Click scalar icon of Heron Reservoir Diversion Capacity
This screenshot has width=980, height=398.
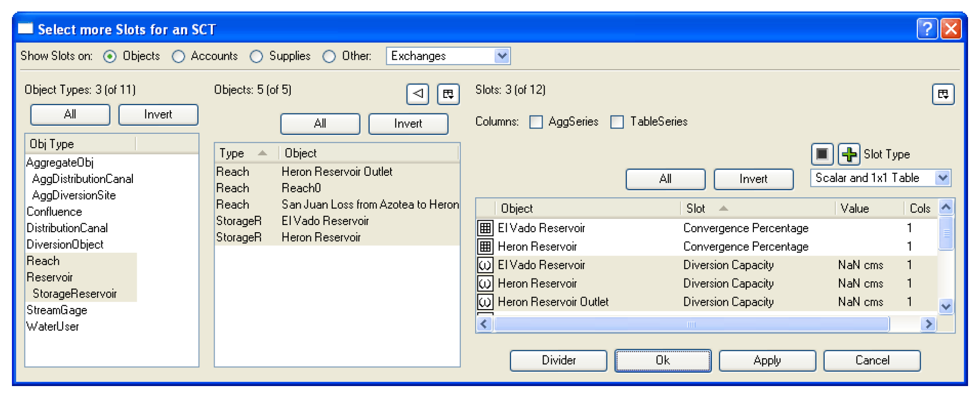point(485,283)
